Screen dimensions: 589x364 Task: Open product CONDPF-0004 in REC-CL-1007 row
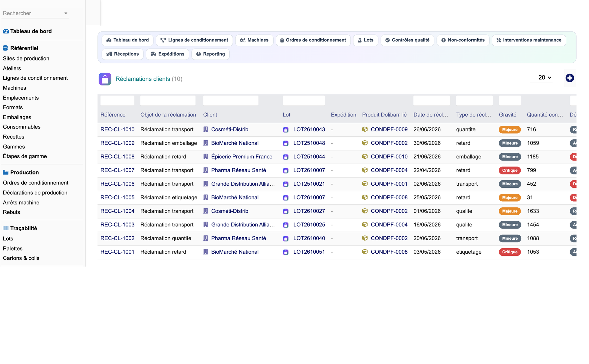click(389, 170)
